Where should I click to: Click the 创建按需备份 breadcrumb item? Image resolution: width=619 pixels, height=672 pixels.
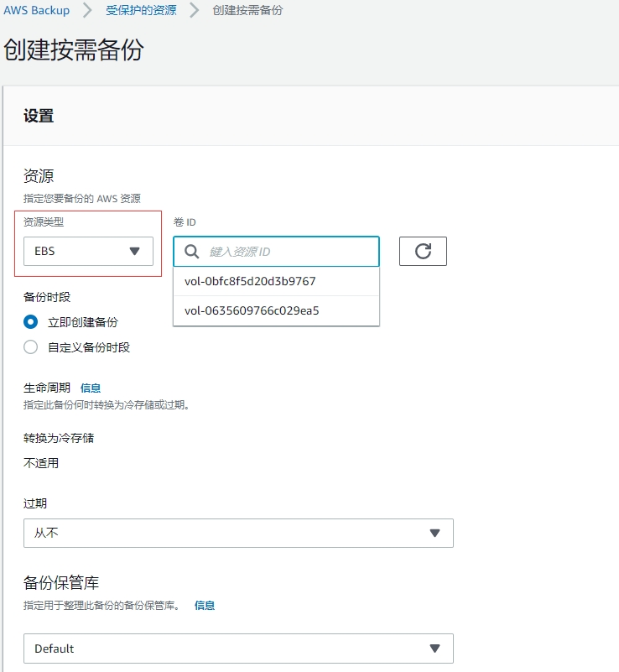247,11
